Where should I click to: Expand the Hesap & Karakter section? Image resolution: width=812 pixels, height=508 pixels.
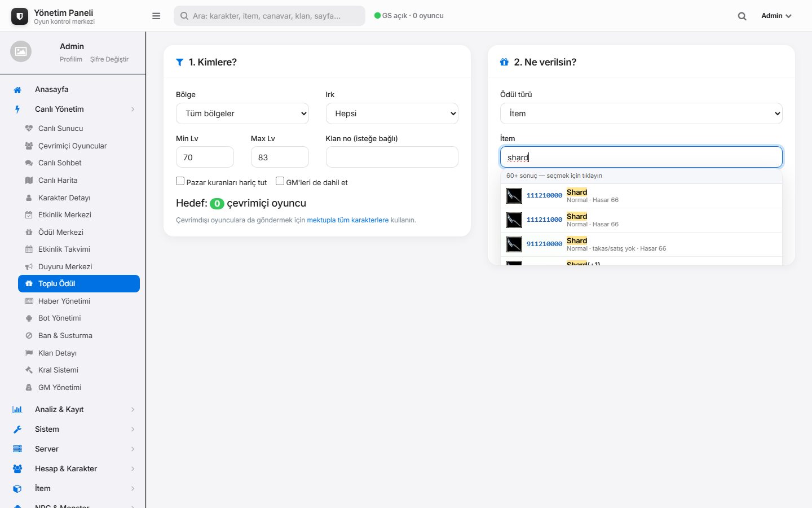tap(73, 468)
